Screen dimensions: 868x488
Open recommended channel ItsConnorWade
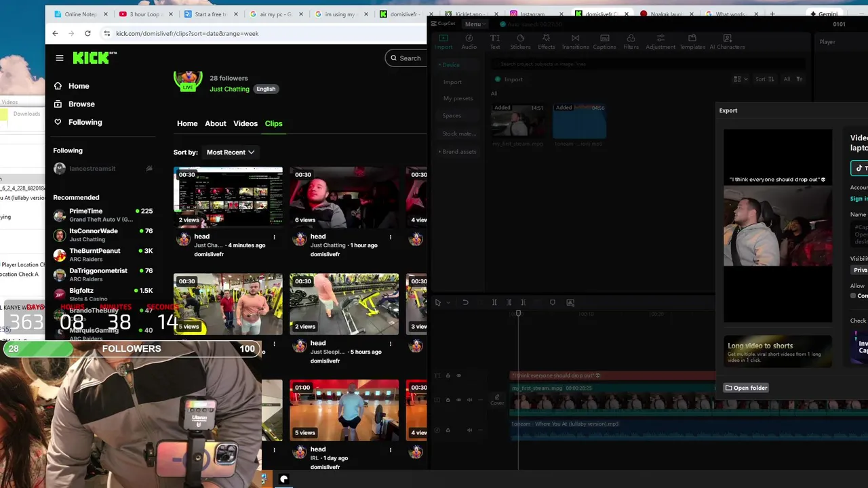[103, 235]
